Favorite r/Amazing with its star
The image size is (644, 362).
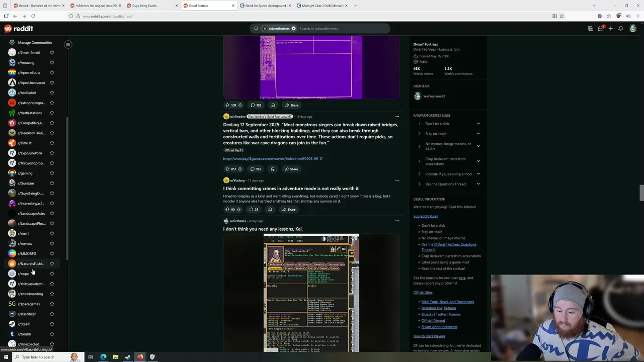click(52, 62)
